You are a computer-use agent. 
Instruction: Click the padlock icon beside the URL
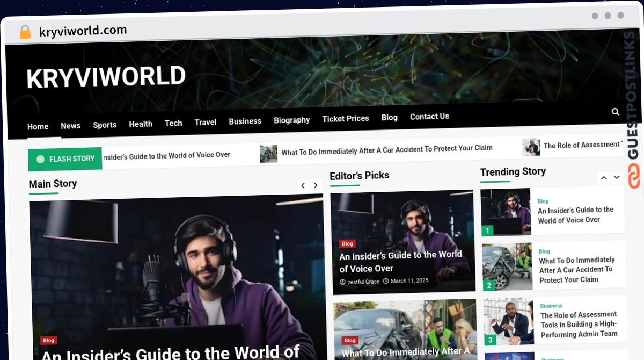[25, 32]
